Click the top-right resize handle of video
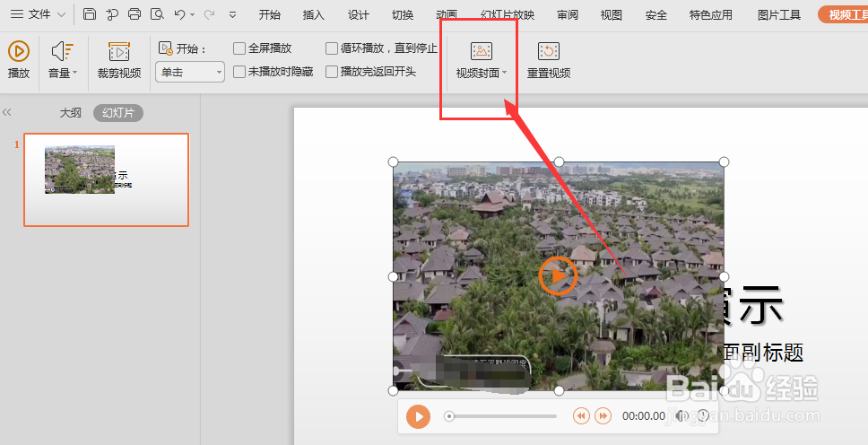Viewport: 868px width, 445px height. point(724,161)
